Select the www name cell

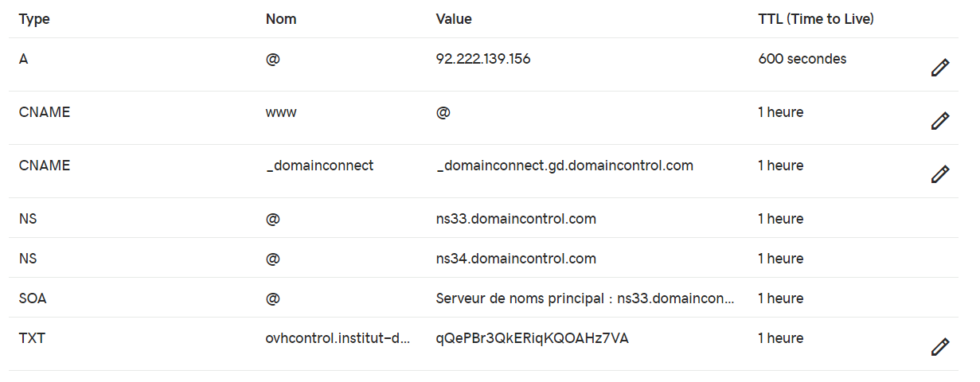click(x=281, y=112)
